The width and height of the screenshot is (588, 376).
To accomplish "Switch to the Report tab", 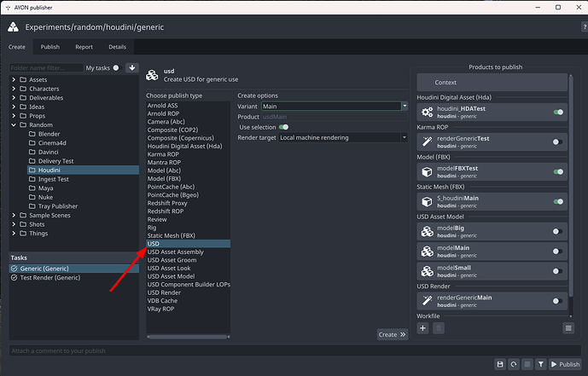I will click(x=84, y=47).
